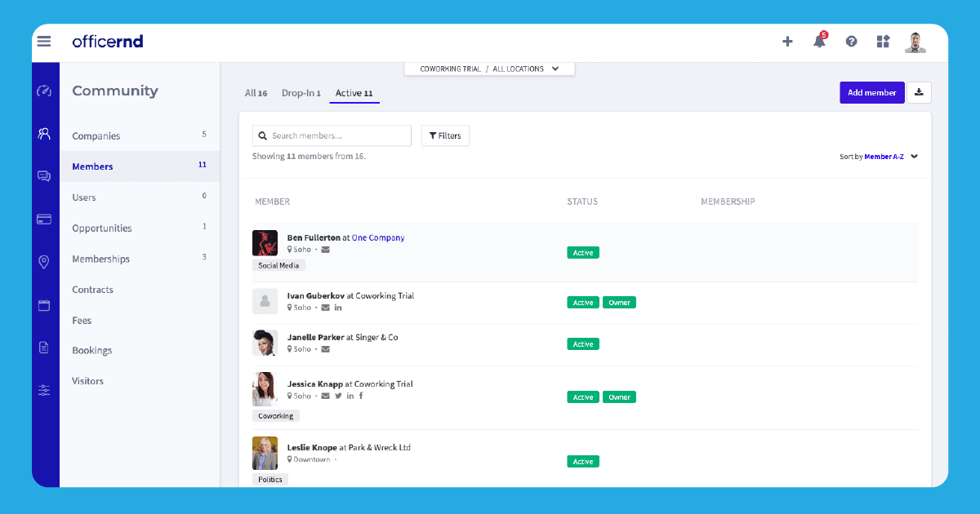Click Ben Fullerton's email envelope icon
The image size is (980, 514).
point(325,250)
